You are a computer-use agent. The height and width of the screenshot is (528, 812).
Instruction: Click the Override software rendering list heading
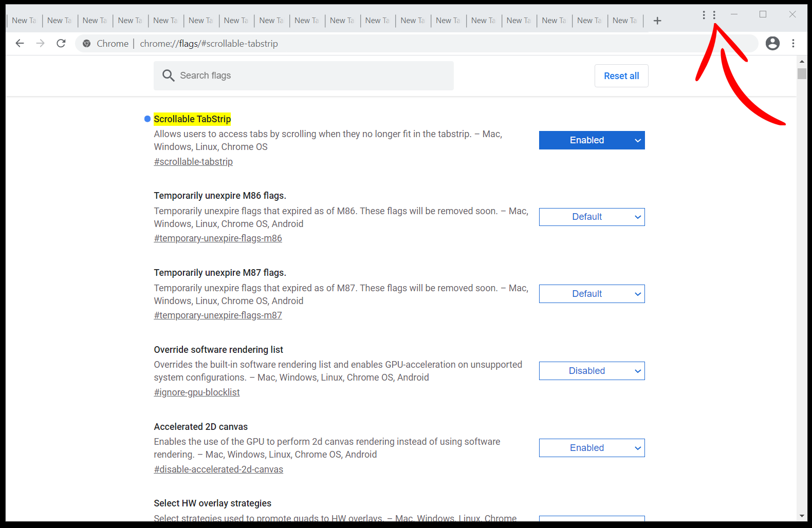218,350
